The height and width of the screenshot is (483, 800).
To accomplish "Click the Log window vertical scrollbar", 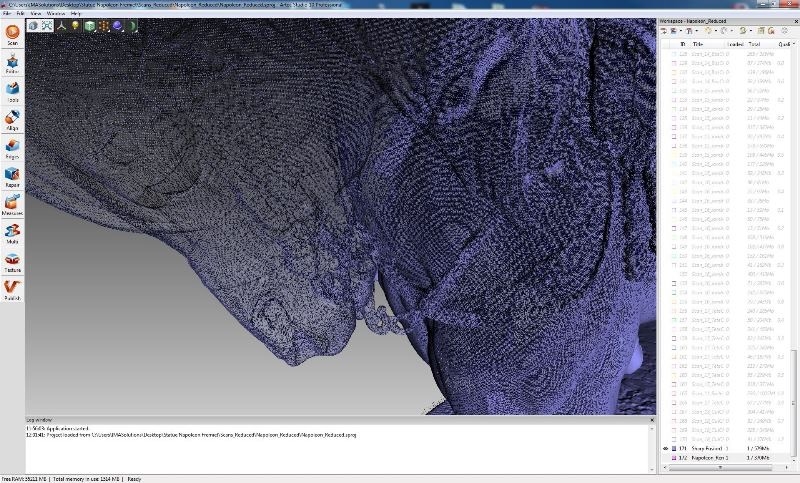I will point(652,449).
